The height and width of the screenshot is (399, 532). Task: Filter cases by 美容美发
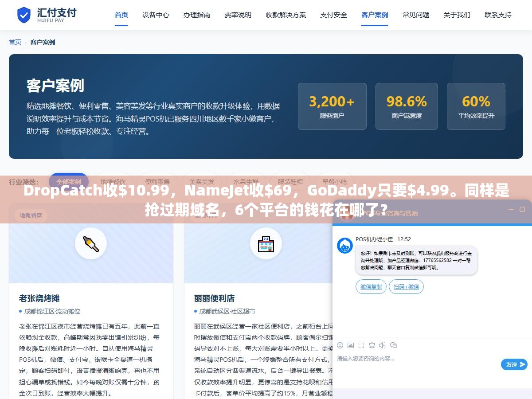[x=202, y=182]
